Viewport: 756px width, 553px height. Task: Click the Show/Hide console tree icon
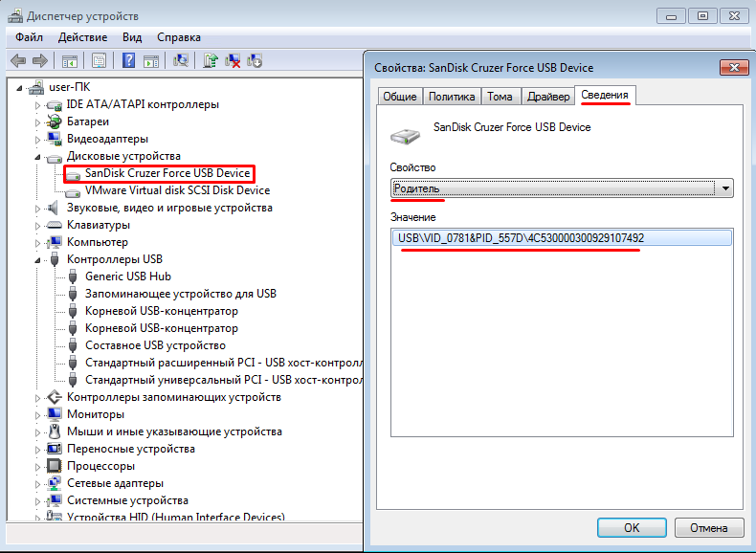coord(70,61)
